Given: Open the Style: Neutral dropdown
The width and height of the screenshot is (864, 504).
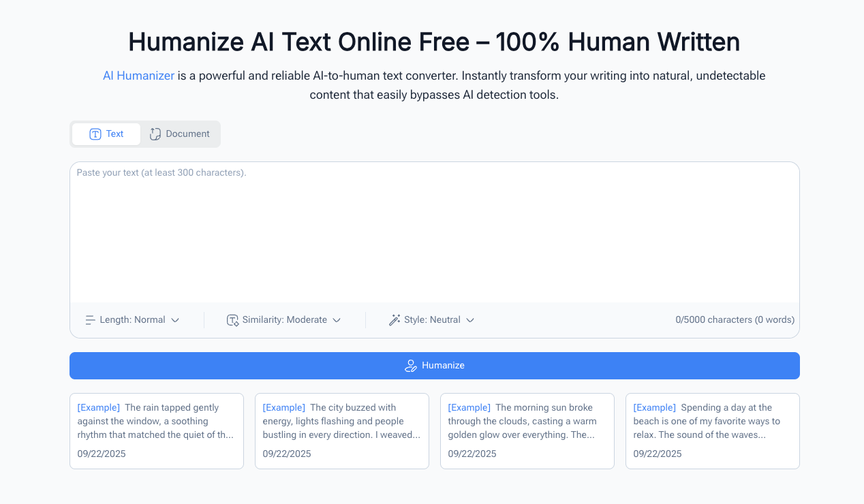Looking at the screenshot, I should tap(431, 320).
